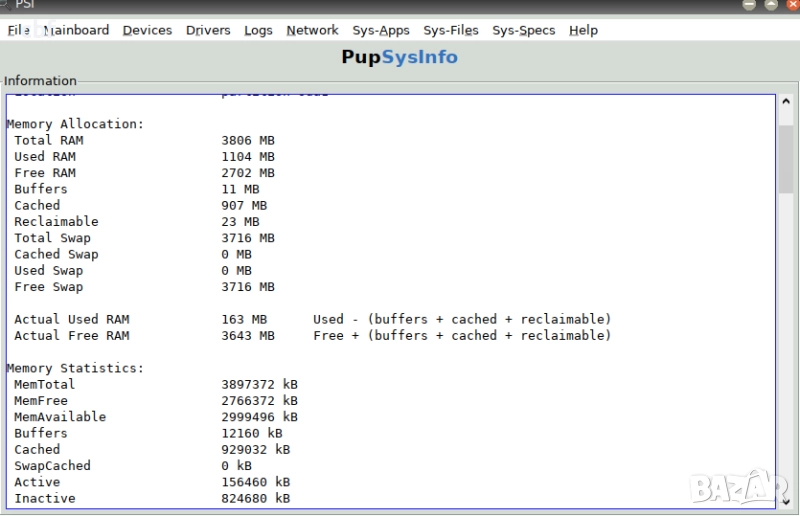Image resolution: width=800 pixels, height=516 pixels.
Task: Open the Logs menu
Action: (x=258, y=30)
